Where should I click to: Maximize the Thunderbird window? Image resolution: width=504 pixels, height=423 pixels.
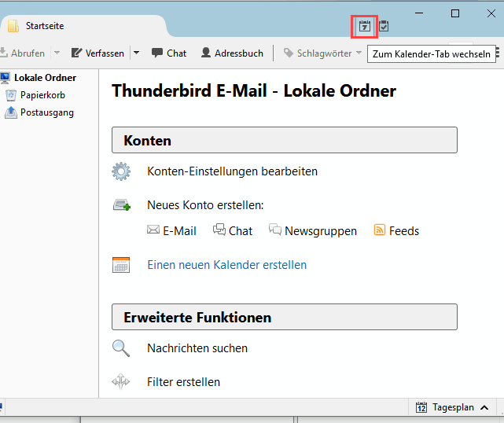454,13
